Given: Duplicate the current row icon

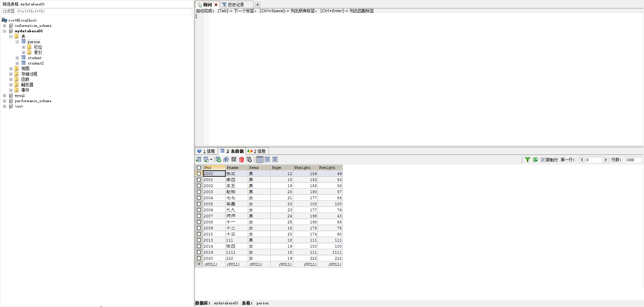Looking at the screenshot, I should click(x=226, y=160).
